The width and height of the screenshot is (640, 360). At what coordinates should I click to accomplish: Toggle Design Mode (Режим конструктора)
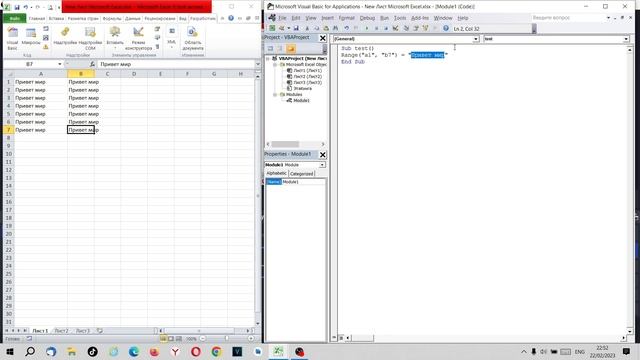[138, 39]
